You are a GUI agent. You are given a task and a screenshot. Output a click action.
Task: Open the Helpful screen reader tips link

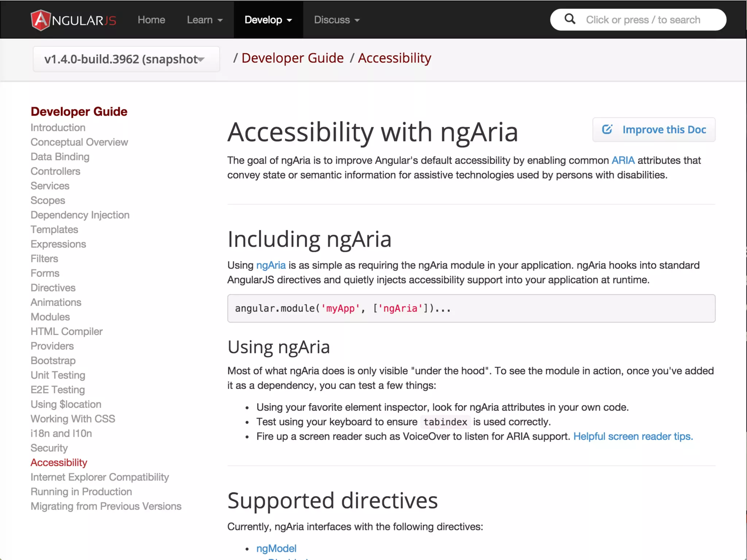[633, 436]
